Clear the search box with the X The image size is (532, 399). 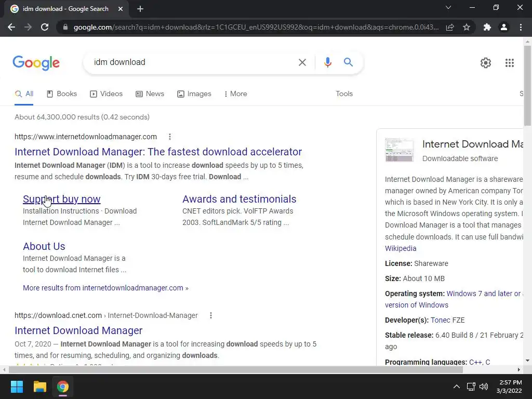pyautogui.click(x=302, y=62)
